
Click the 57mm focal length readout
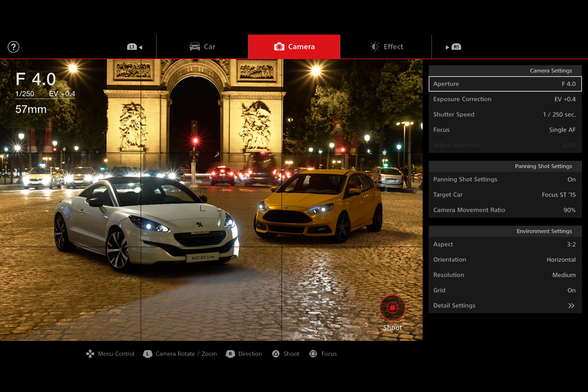click(31, 109)
